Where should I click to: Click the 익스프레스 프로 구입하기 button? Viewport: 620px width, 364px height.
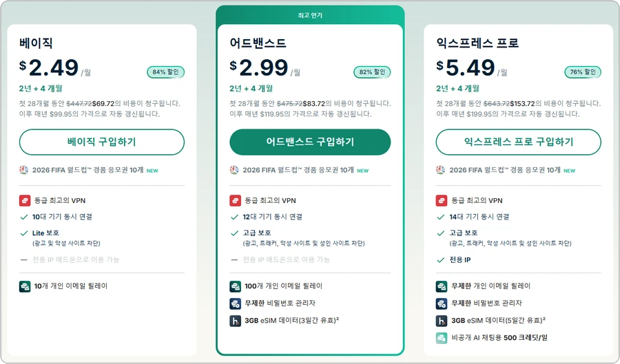tap(518, 142)
